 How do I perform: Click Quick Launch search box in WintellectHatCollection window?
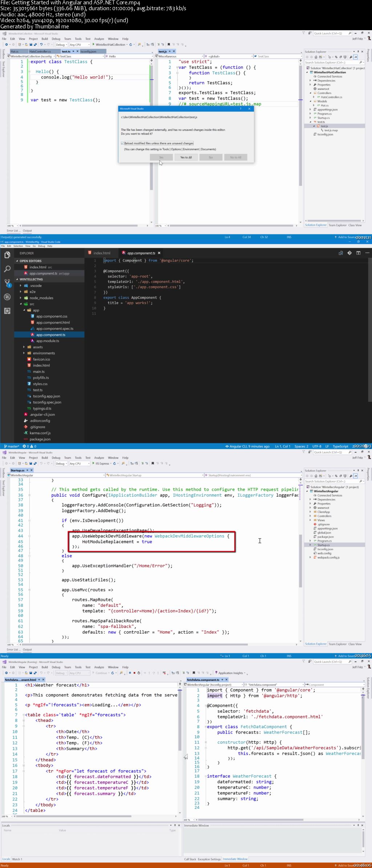click(332, 33)
